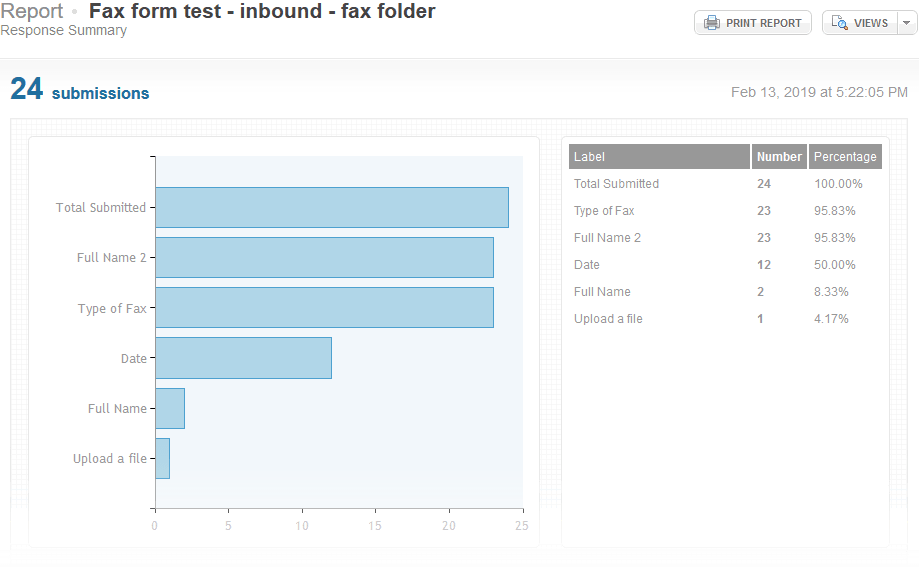This screenshot has width=919, height=567.
Task: Click the Label column header
Action: pyautogui.click(x=659, y=157)
